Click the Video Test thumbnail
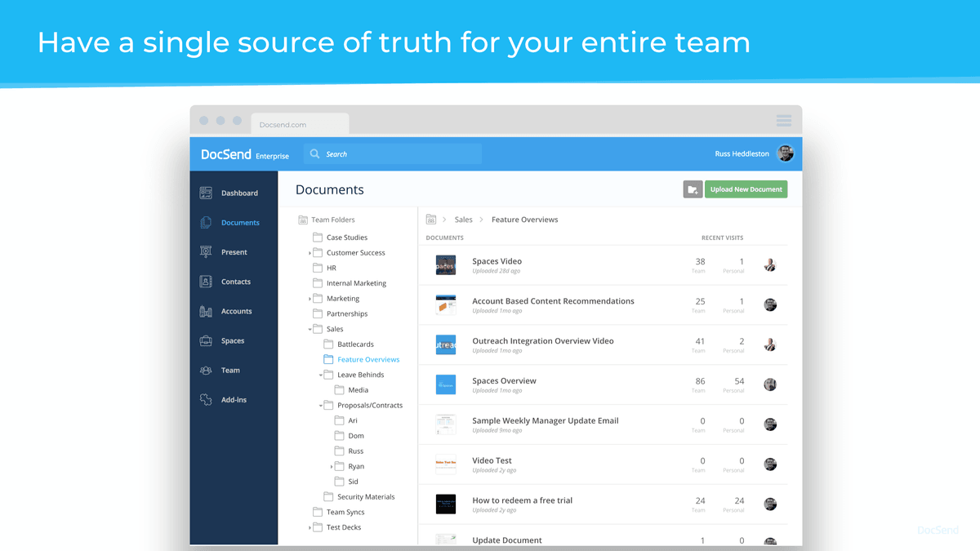The width and height of the screenshot is (980, 551). [445, 464]
